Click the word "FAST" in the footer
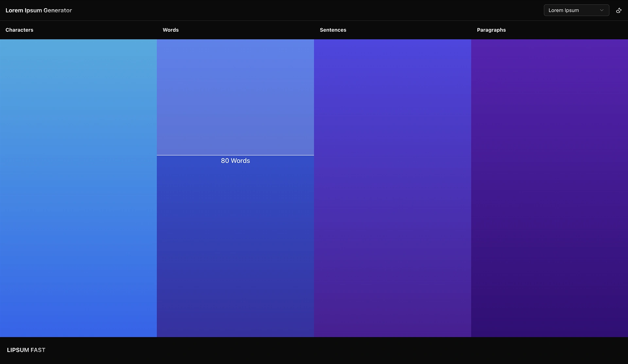Screen dimensions: 628x364 [x=38, y=350]
